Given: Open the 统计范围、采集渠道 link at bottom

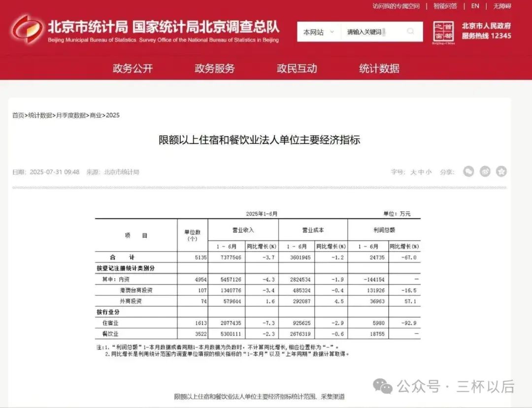Looking at the screenshot, I should coord(260,397).
